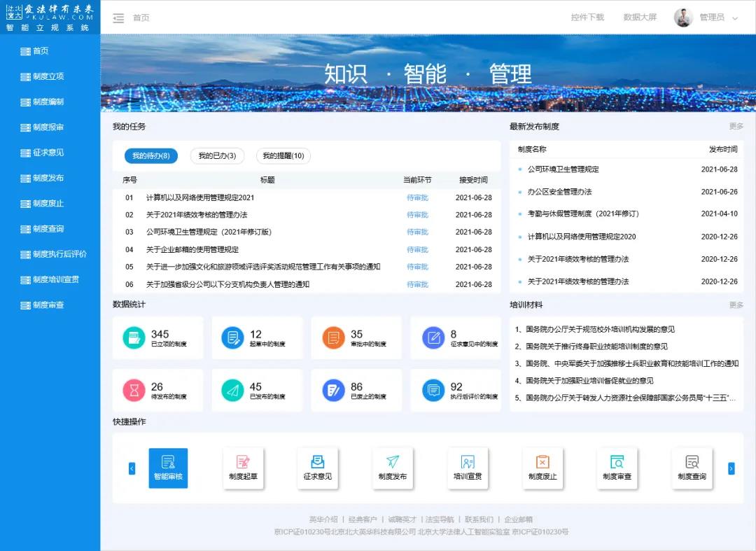Collapse the sidebar using the hamburger icon
The height and width of the screenshot is (551, 756).
click(x=118, y=18)
